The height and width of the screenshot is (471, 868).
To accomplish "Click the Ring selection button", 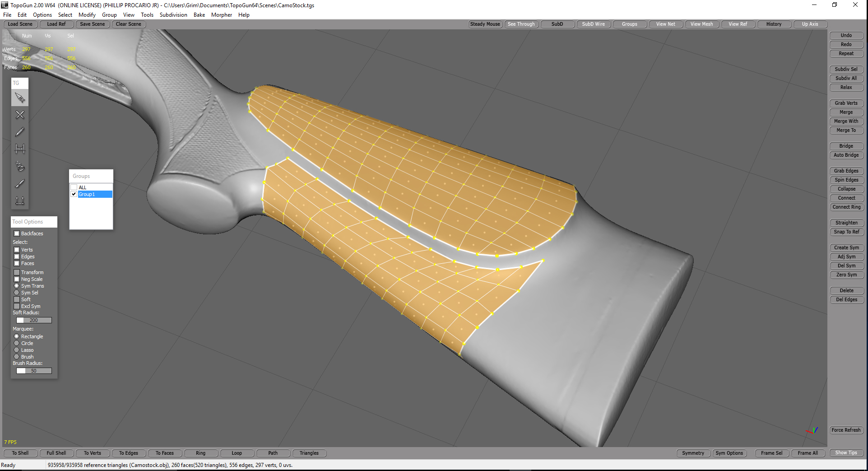I will tap(201, 453).
